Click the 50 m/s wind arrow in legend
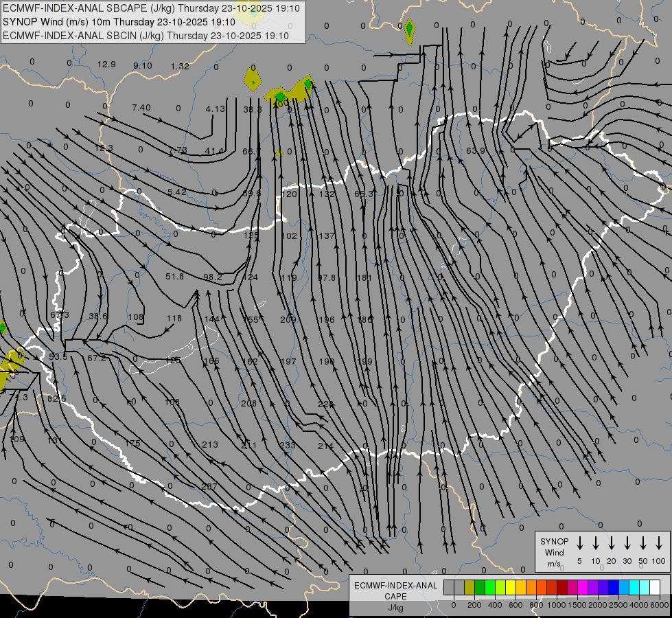Image resolution: width=672 pixels, height=618 pixels. click(x=643, y=542)
